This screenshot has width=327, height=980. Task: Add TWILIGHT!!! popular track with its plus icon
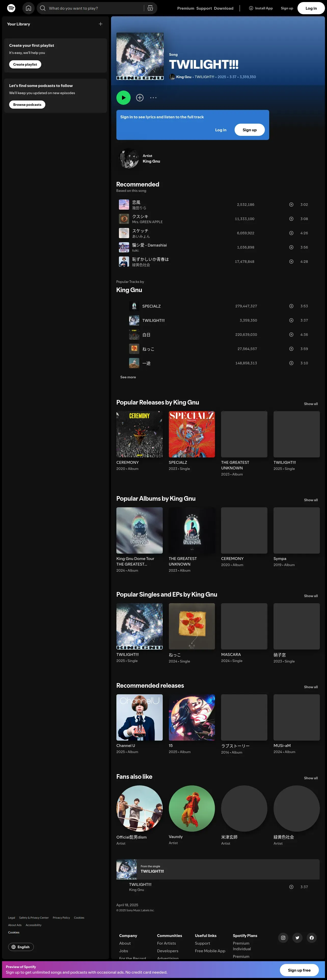pyautogui.click(x=291, y=320)
